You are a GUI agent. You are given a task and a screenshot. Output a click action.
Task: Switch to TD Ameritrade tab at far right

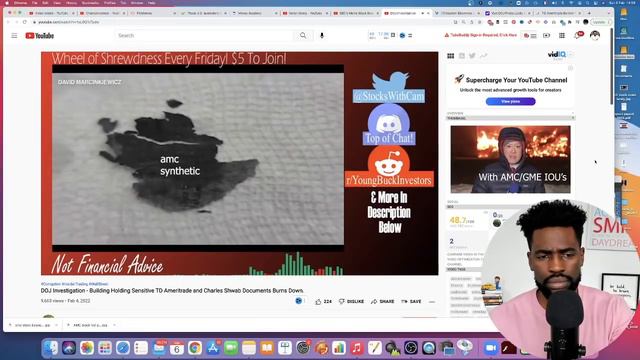(x=558, y=13)
